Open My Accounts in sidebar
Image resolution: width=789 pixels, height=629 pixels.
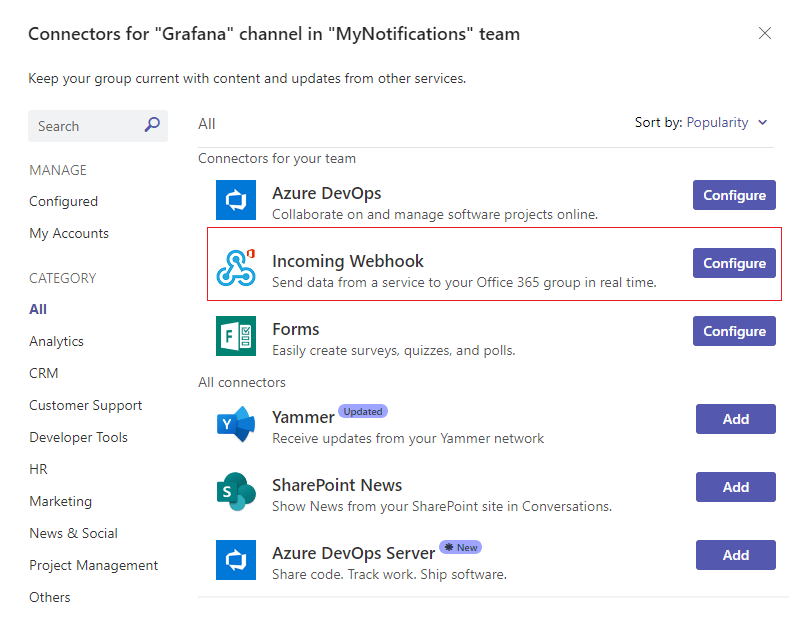point(69,233)
